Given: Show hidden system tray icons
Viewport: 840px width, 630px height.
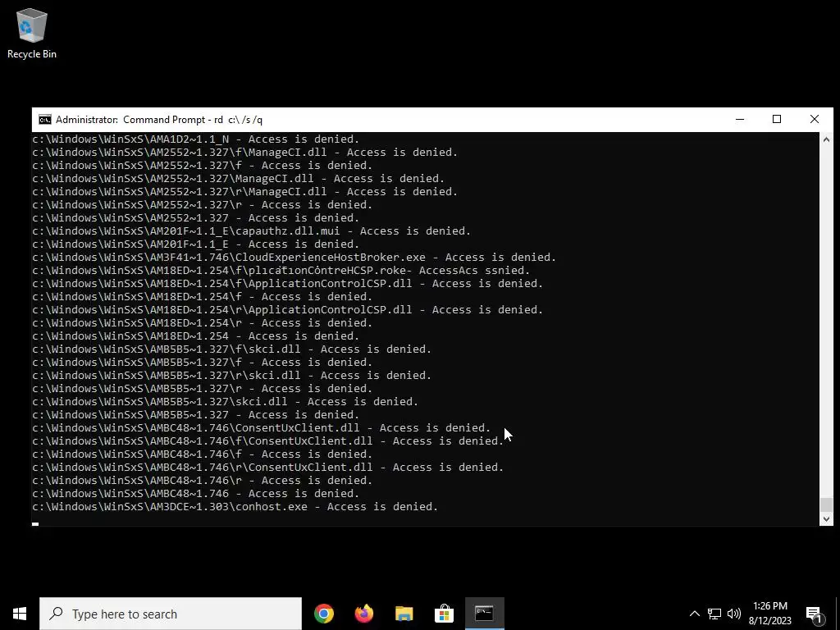Looking at the screenshot, I should [694, 614].
